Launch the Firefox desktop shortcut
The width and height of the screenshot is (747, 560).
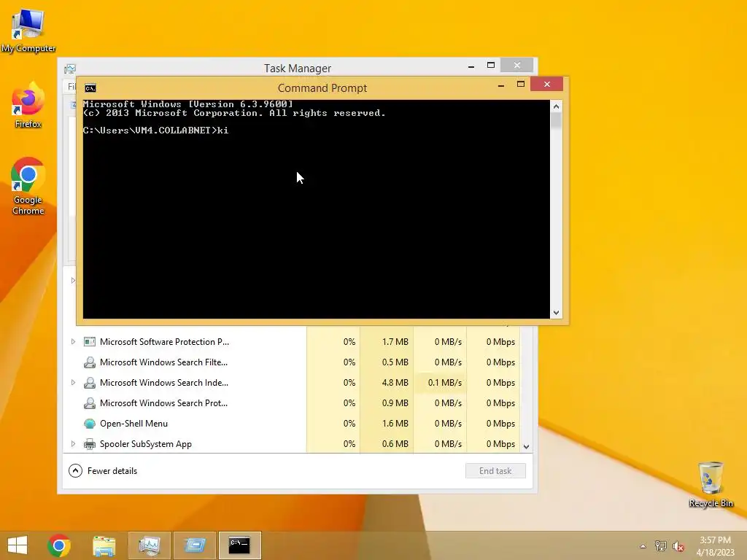tap(28, 106)
